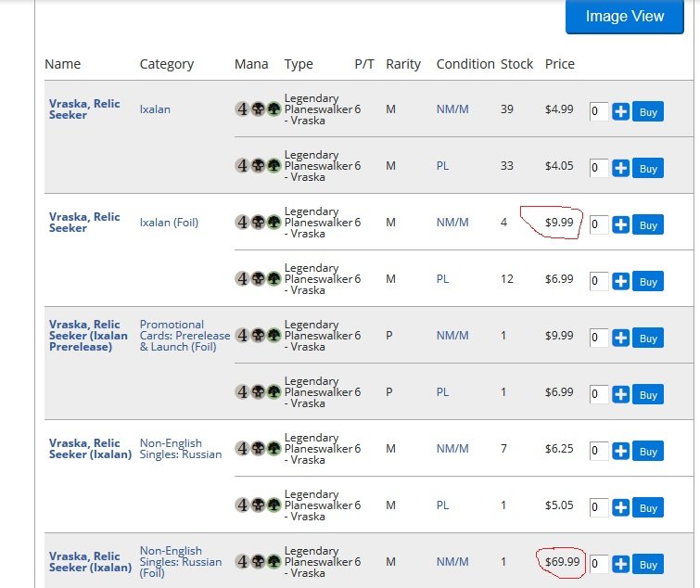
Task: Focus quantity box in Russian PL $5.05 row
Action: 599,508
